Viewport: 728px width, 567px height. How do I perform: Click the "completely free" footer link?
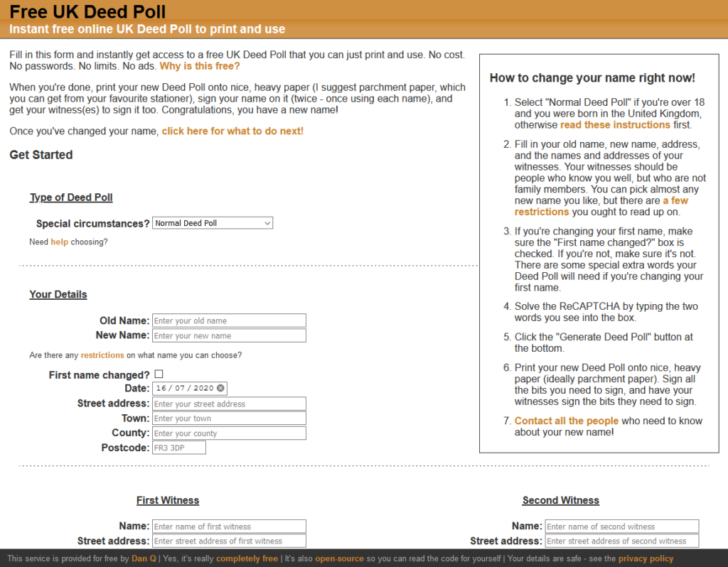[247, 558]
